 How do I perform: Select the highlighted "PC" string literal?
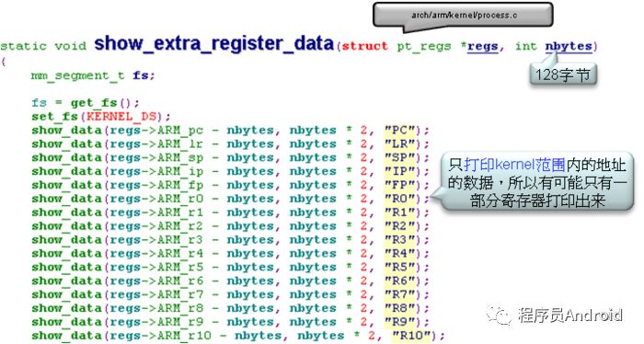click(400, 131)
